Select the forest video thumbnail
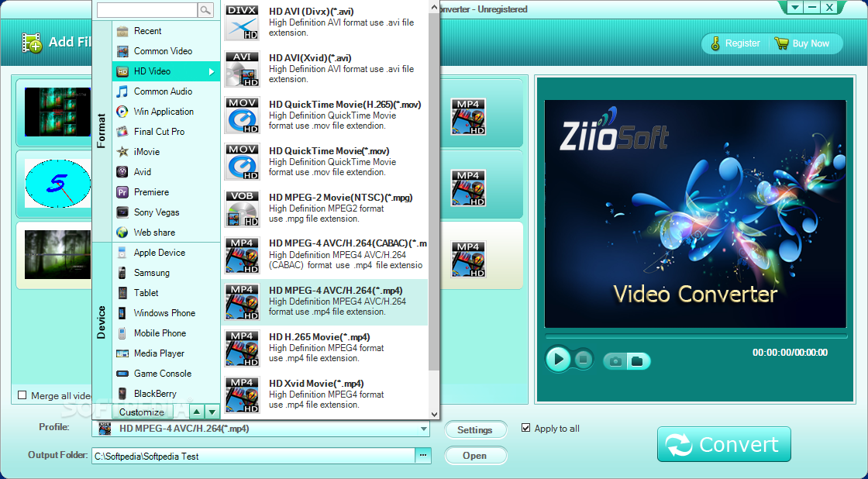The image size is (868, 479). click(57, 255)
